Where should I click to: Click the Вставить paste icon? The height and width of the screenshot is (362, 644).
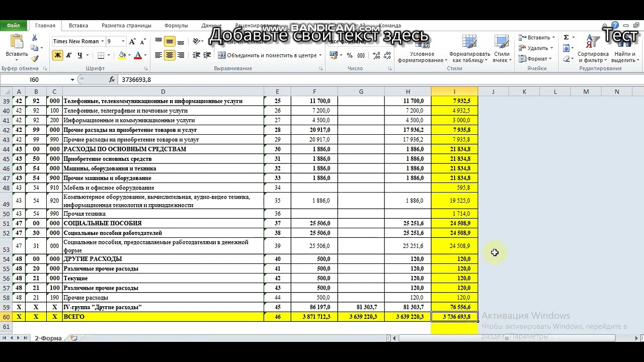click(x=17, y=42)
